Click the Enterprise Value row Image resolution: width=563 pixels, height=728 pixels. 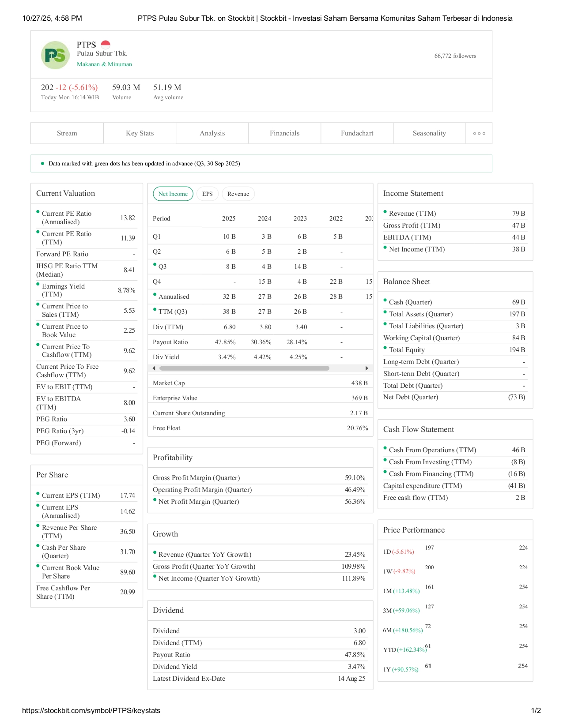tap(260, 398)
